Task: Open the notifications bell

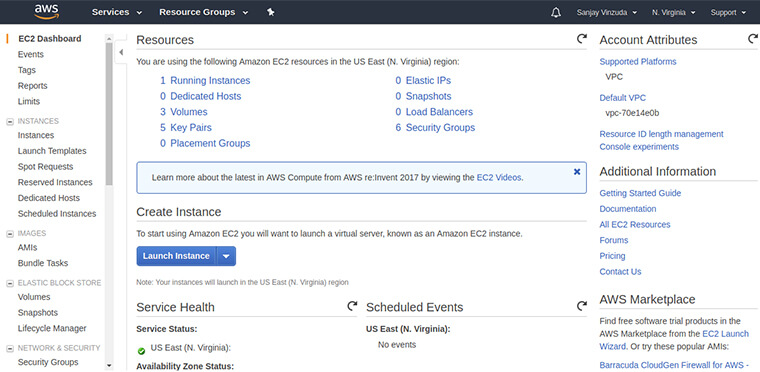Action: [556, 13]
